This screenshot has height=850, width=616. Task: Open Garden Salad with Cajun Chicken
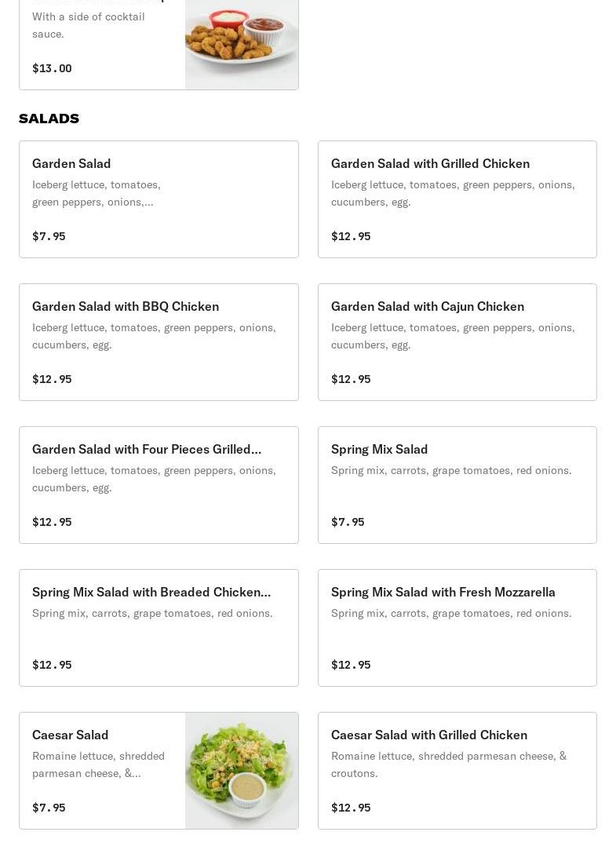[457, 342]
